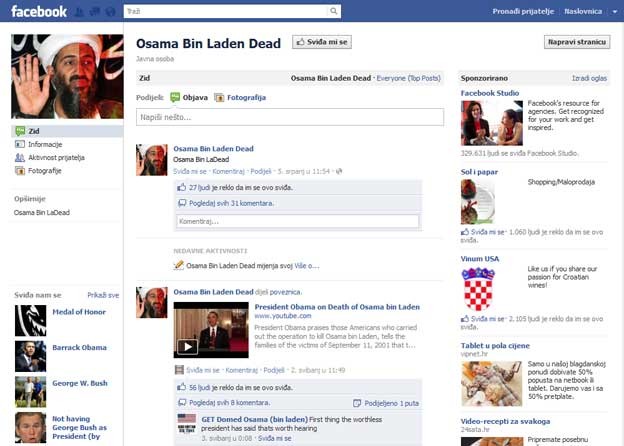The height and width of the screenshot is (446, 624).
Task: Open Barrack Obama page
Action: [79, 347]
